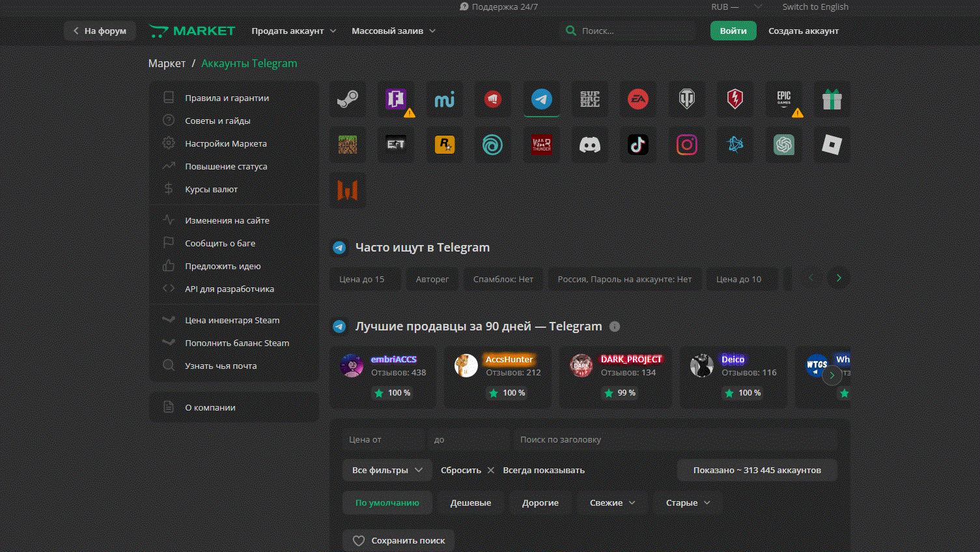The image size is (980, 552).
Task: Open the WoT Blitz category icon
Action: (x=735, y=99)
